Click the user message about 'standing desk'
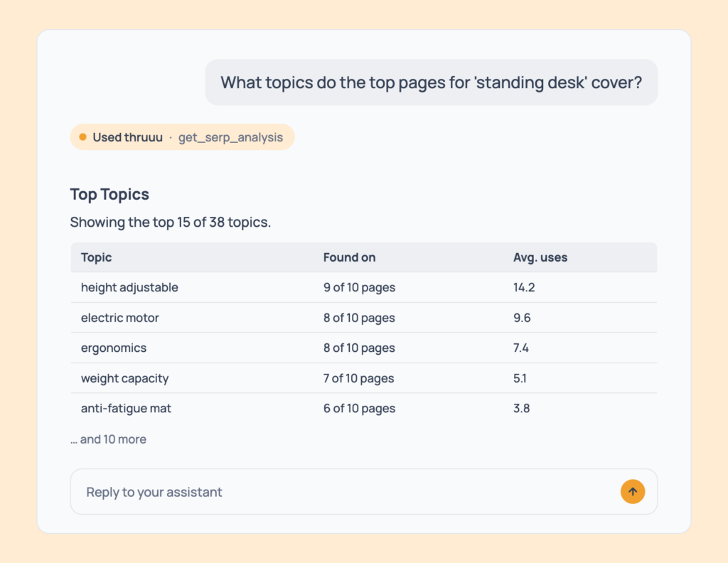The height and width of the screenshot is (563, 728). point(432,82)
